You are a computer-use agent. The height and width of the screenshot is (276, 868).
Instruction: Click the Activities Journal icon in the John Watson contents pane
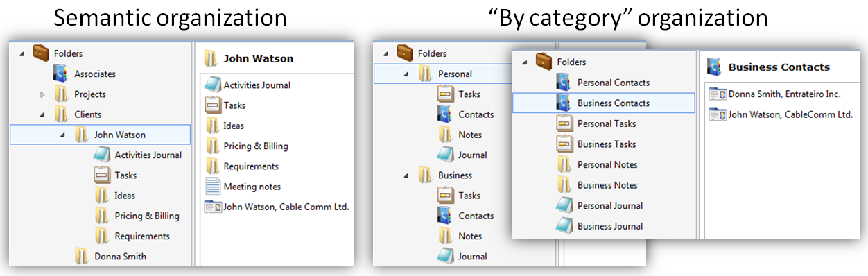pos(212,85)
